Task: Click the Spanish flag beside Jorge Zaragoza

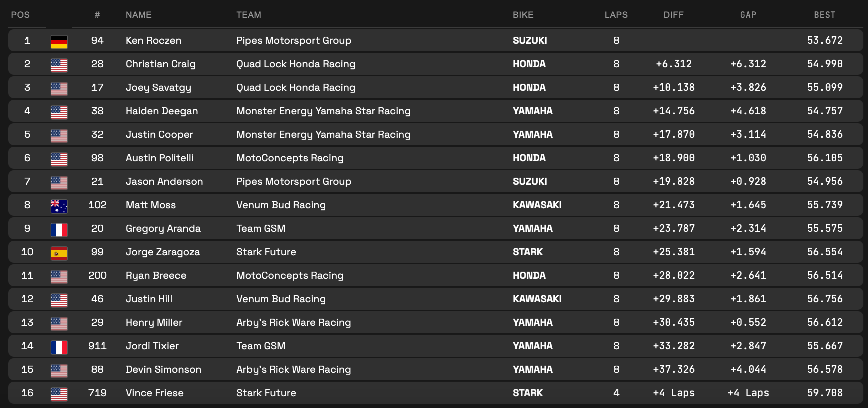Action: [59, 253]
